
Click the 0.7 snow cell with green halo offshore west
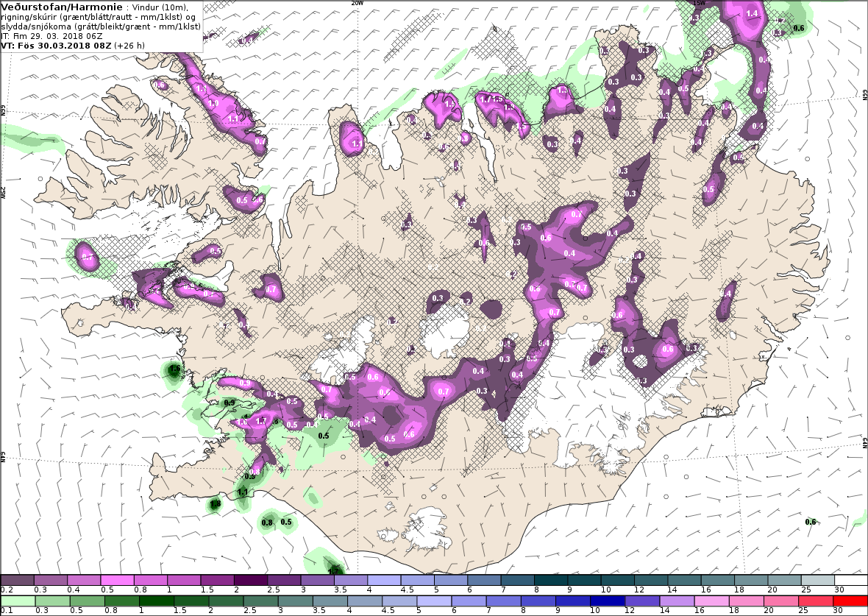(88, 257)
